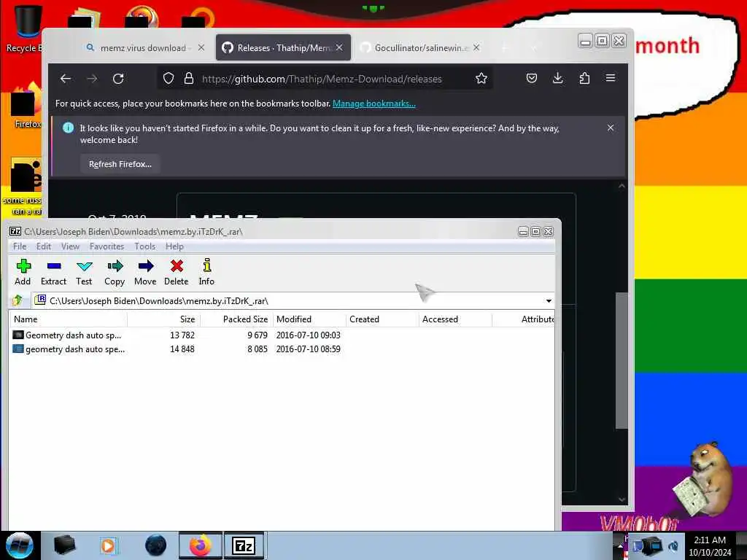
Task: Bookmark this page with the star icon
Action: pyautogui.click(x=481, y=79)
